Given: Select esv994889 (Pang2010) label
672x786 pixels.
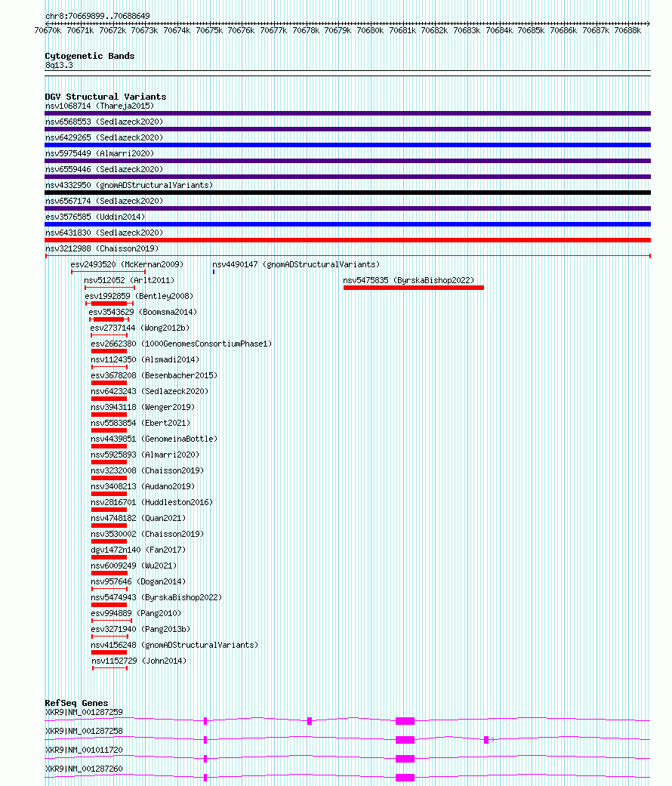Looking at the screenshot, I should click(136, 614).
